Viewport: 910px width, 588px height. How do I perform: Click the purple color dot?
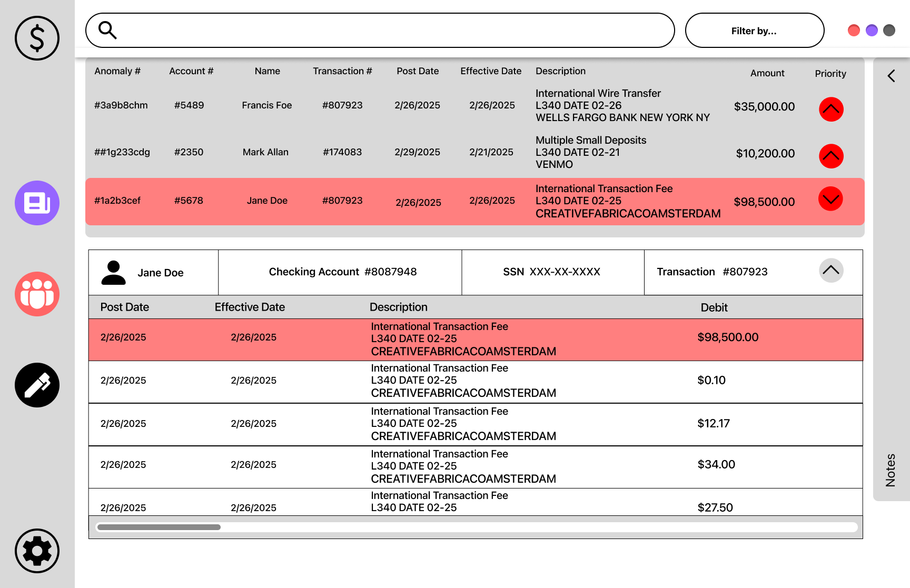pos(872,31)
